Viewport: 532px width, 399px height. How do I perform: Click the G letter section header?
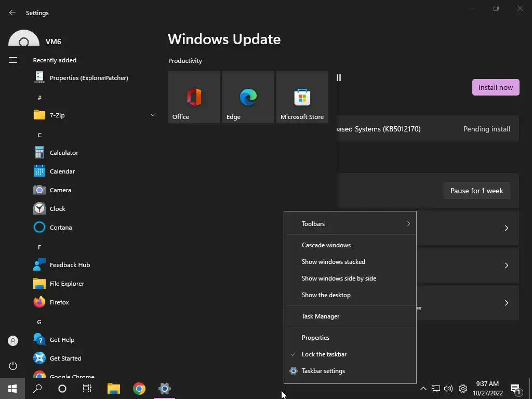point(39,322)
